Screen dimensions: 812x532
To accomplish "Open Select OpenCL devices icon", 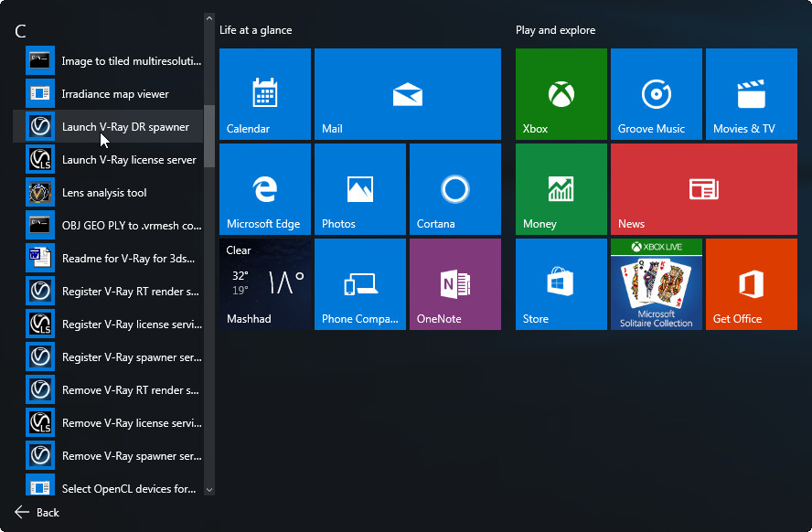I will [40, 484].
